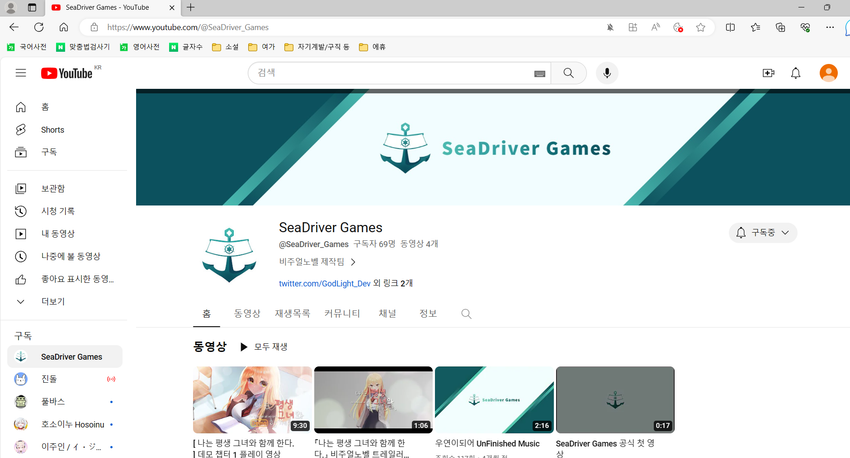Open Watch later (나중에 볼 동영상)
Viewport: 850px width, 458px height.
(x=67, y=256)
